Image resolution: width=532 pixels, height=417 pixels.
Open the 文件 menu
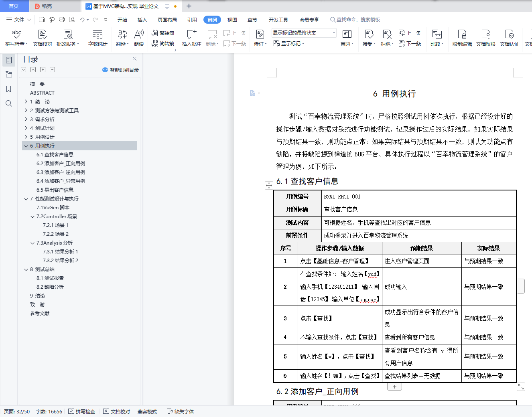tap(18, 20)
